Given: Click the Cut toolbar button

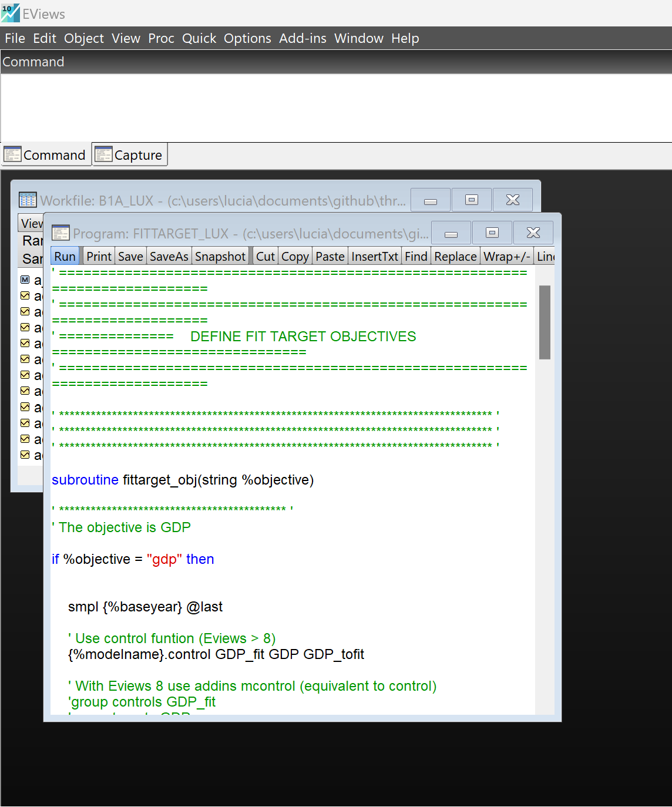Looking at the screenshot, I should (x=266, y=257).
